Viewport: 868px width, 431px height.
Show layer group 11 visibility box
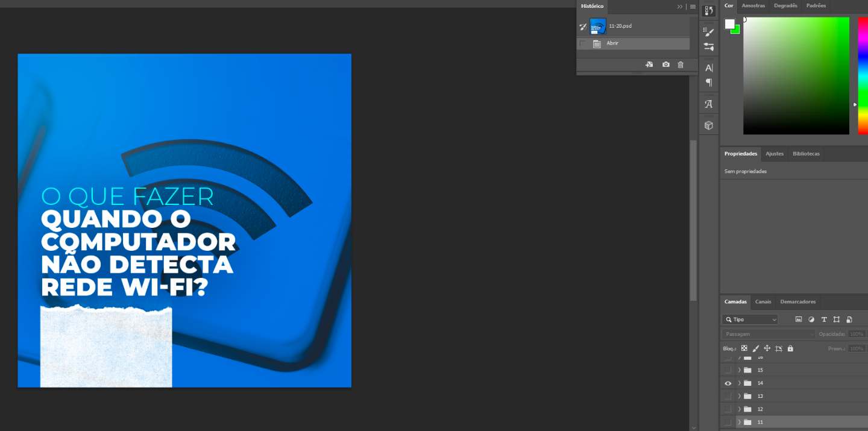click(728, 422)
